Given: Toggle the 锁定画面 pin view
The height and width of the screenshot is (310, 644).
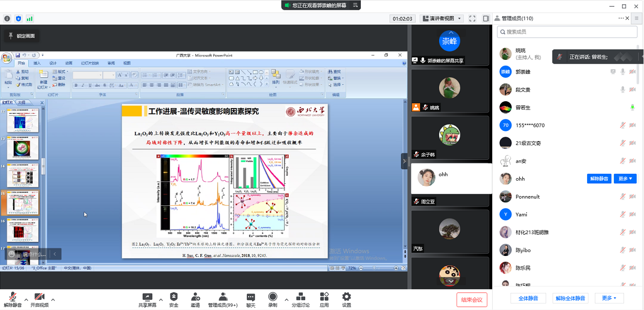Looking at the screenshot, I should pyautogui.click(x=21, y=36).
